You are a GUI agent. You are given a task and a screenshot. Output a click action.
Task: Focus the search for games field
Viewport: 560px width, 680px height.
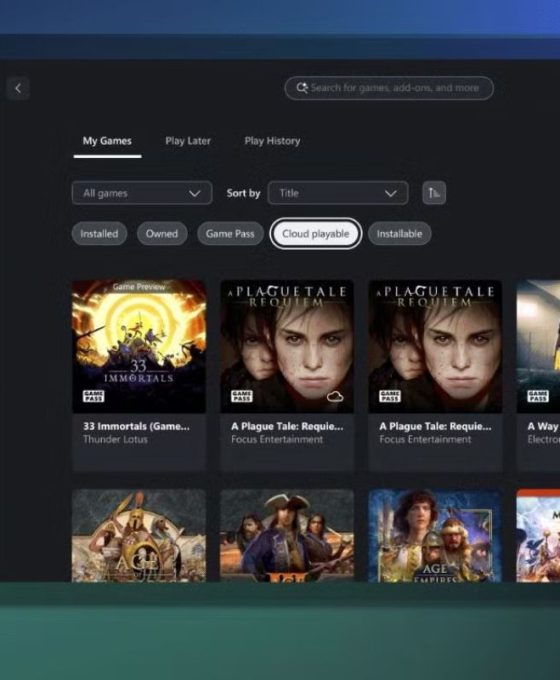click(x=389, y=88)
